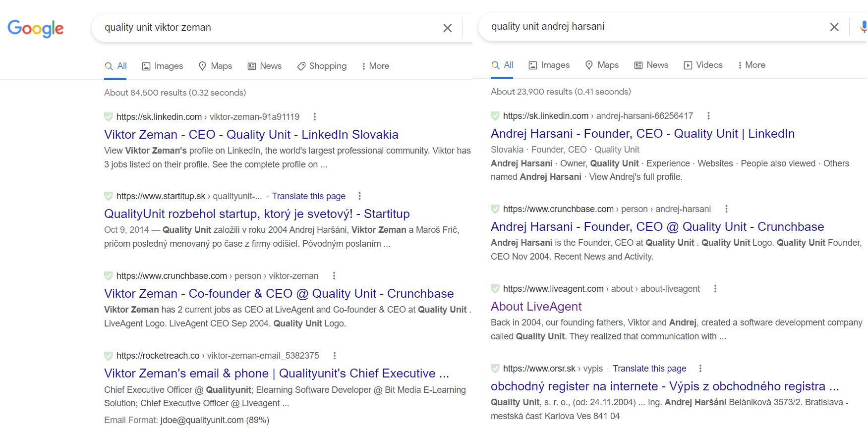Clear the 'quality unit andrej harsani' search
The width and height of the screenshot is (868, 429).
tap(834, 27)
